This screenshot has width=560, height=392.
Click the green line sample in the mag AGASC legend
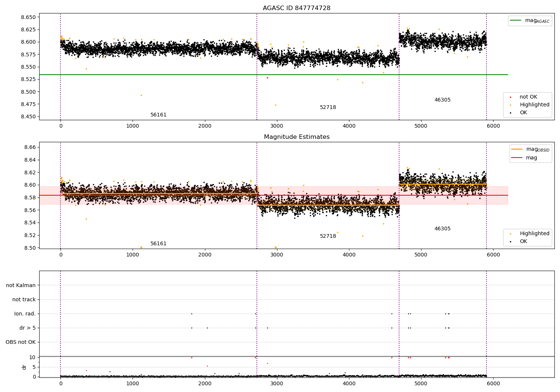click(x=516, y=21)
